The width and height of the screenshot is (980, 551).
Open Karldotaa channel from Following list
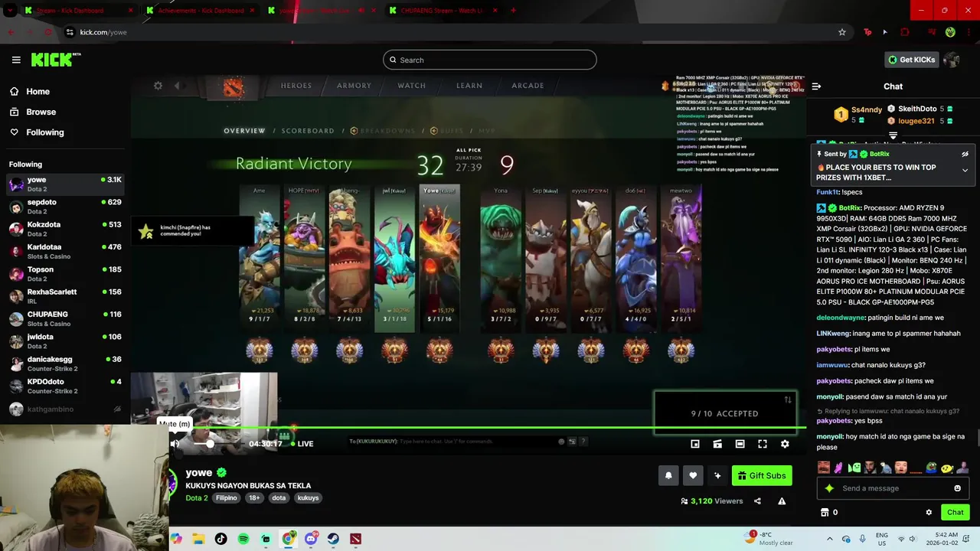[65, 251]
